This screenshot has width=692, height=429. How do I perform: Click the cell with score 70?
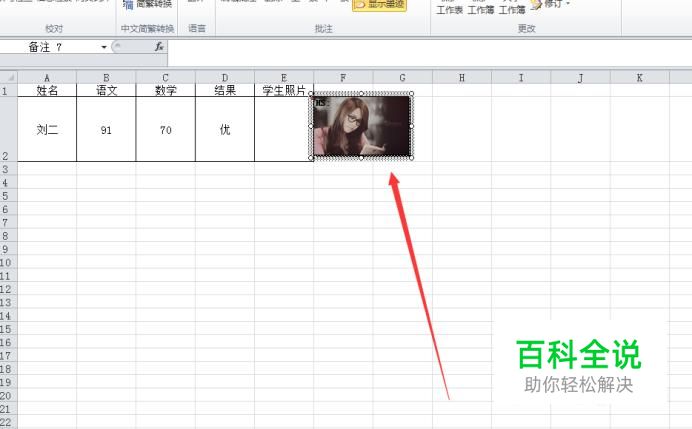[165, 129]
